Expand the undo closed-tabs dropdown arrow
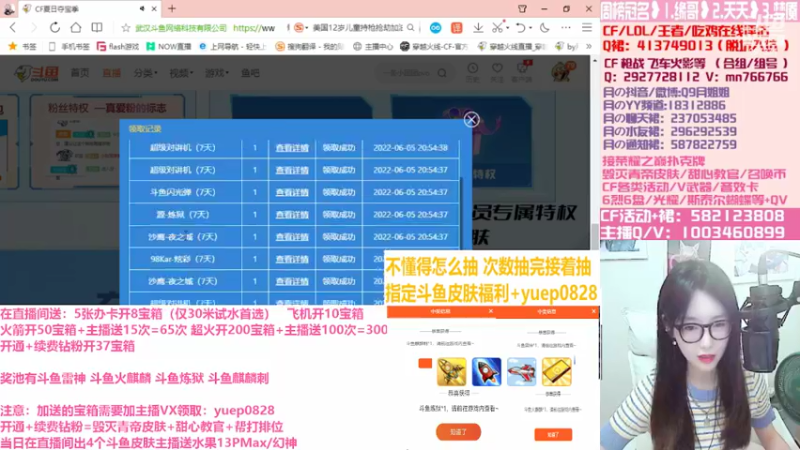800x450 pixels. [531, 28]
